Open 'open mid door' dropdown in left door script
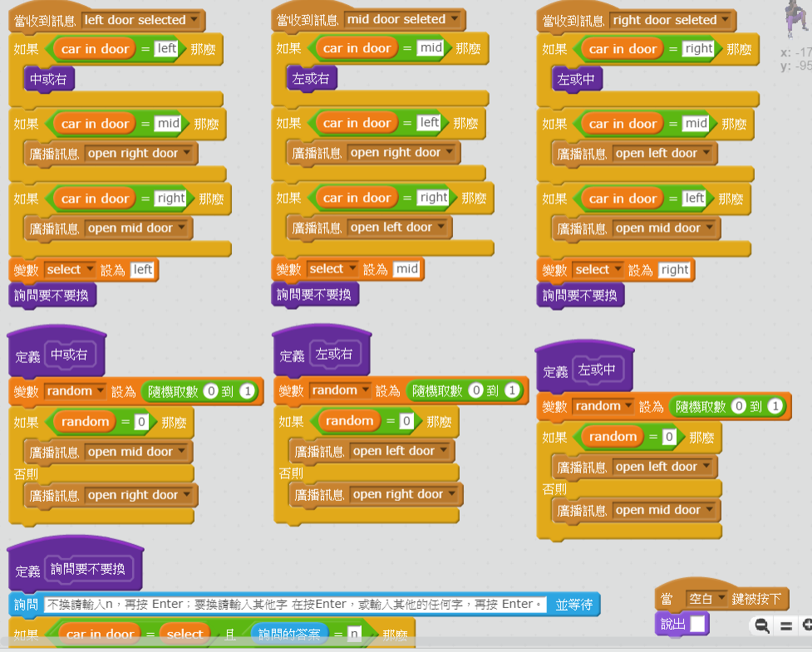Screen dimensions: 812x652 [x=181, y=228]
